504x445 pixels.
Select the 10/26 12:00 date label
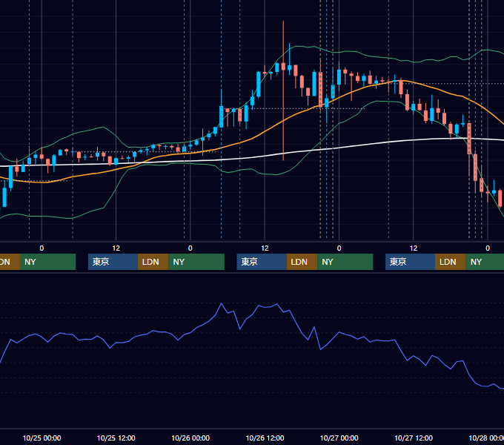tap(265, 438)
